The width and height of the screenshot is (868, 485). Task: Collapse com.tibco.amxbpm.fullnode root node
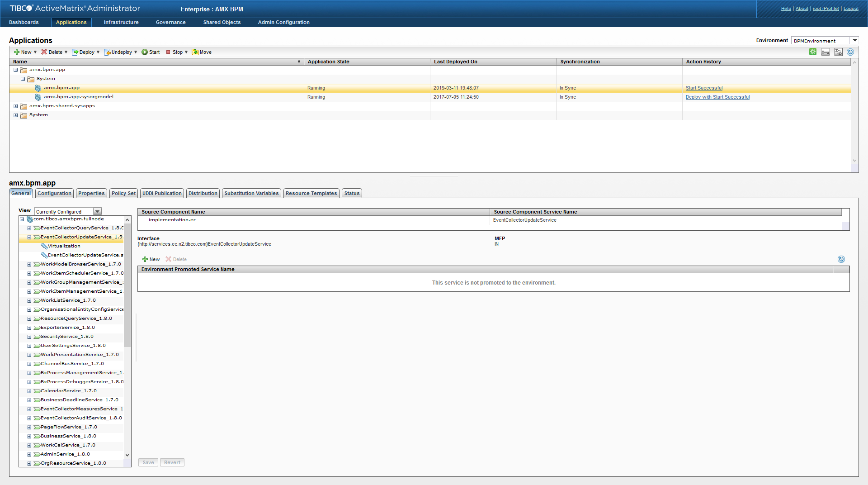[22, 219]
